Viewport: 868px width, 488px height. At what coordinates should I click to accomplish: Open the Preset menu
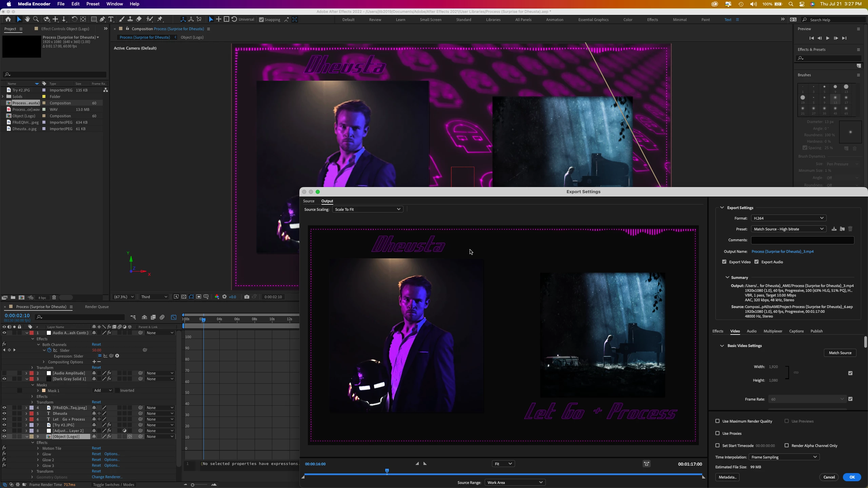[788, 229]
